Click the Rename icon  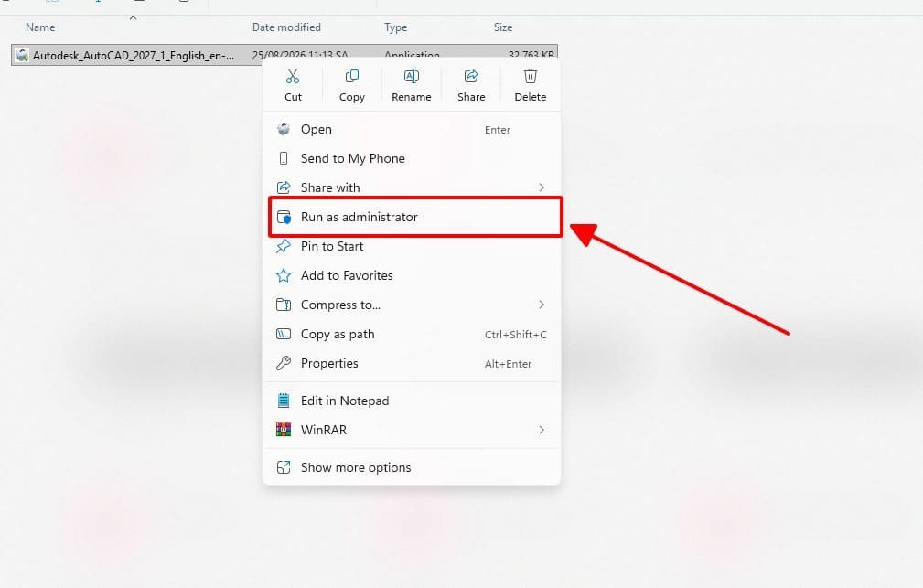coord(412,77)
